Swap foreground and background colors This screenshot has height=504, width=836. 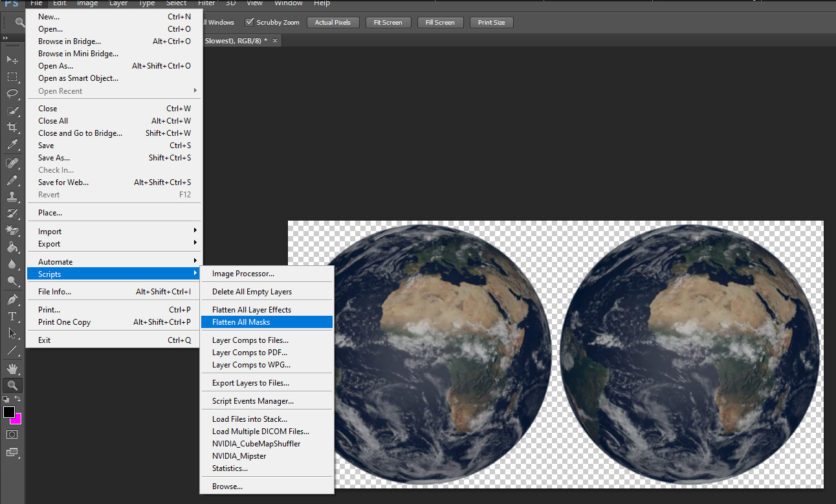coord(18,399)
